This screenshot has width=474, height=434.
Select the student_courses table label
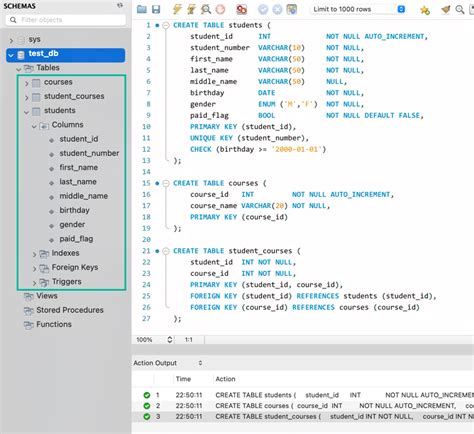click(74, 96)
